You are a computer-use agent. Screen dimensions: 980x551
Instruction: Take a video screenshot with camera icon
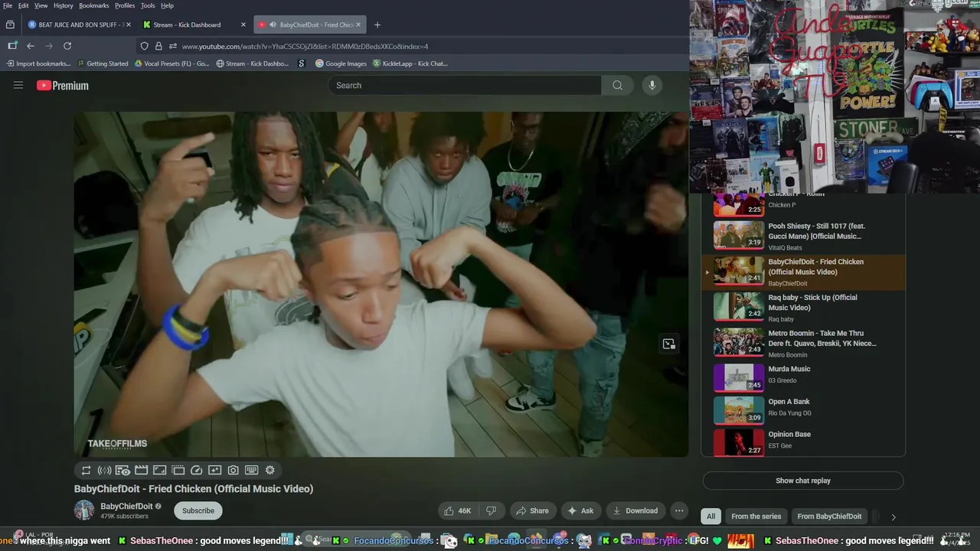[233, 471]
